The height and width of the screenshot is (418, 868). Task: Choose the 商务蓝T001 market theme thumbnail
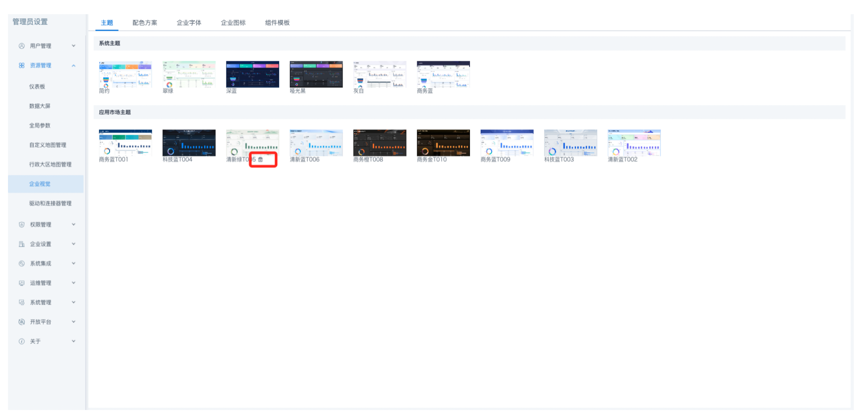coord(125,143)
